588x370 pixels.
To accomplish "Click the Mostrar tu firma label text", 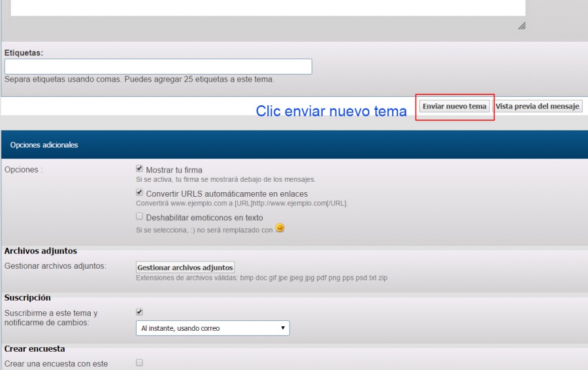I will click(x=174, y=170).
